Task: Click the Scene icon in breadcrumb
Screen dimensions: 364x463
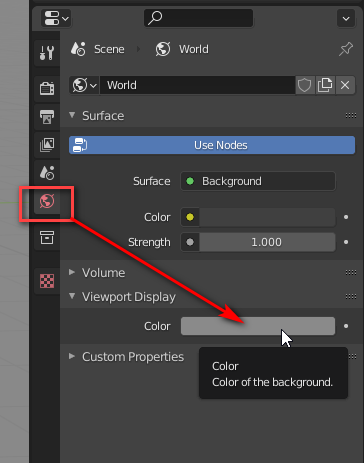Action: pos(78,49)
